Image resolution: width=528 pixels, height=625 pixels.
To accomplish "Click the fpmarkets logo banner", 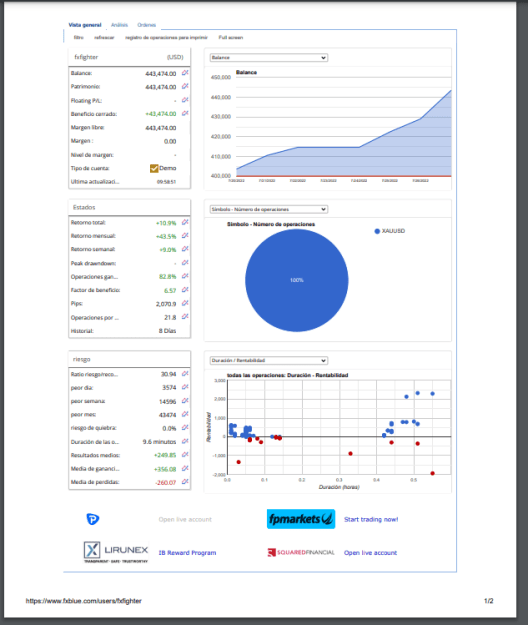I will pos(301,519).
